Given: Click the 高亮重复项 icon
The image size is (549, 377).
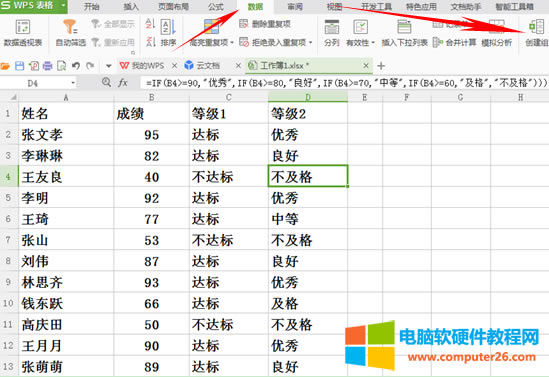Looking at the screenshot, I should 211,27.
